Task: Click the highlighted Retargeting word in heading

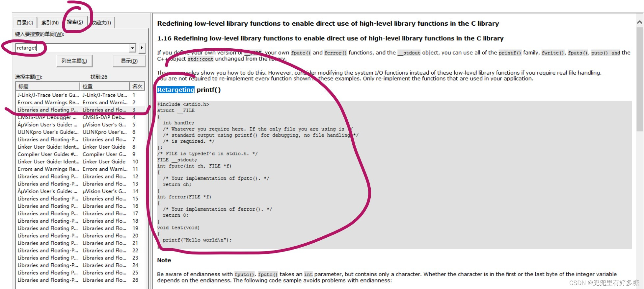Action: click(x=176, y=90)
